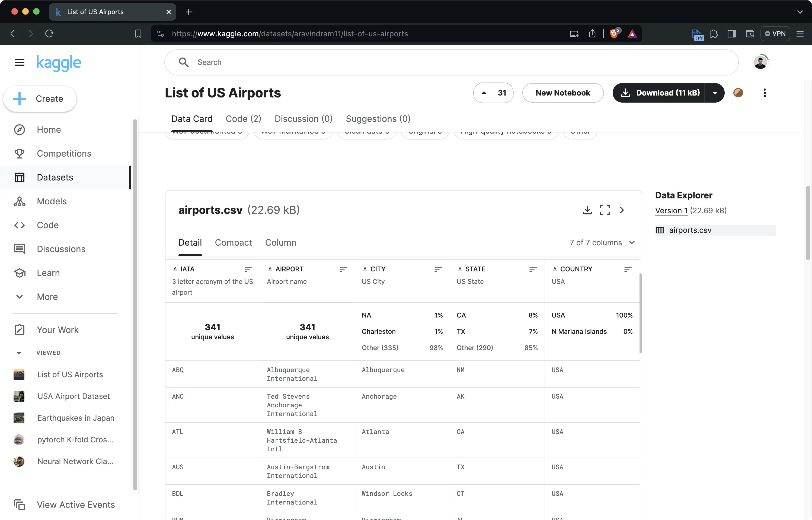Open the browser share icon

[592, 34]
